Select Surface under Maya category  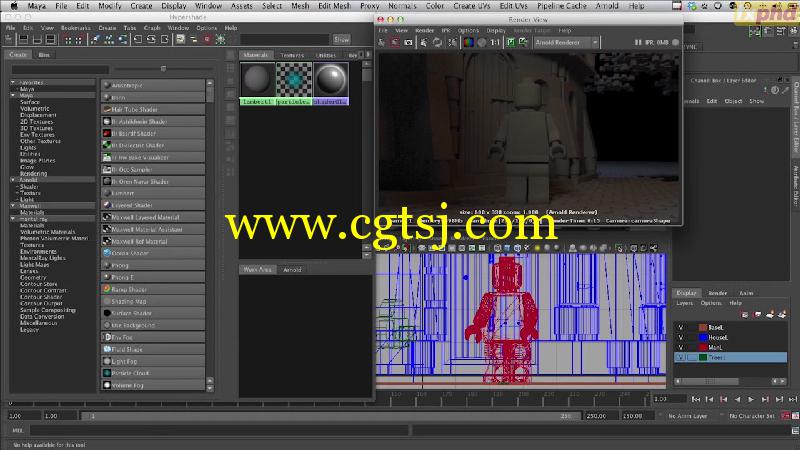30,102
